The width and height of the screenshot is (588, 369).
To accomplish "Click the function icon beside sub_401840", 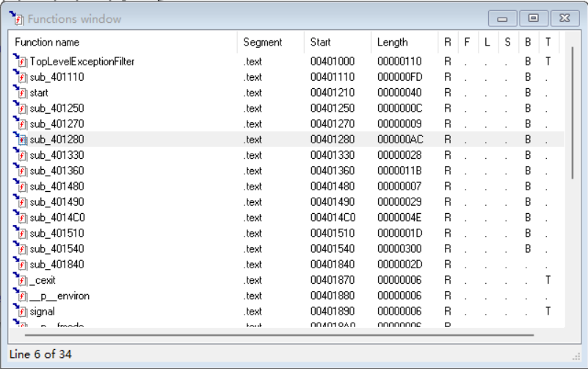I will click(21, 265).
